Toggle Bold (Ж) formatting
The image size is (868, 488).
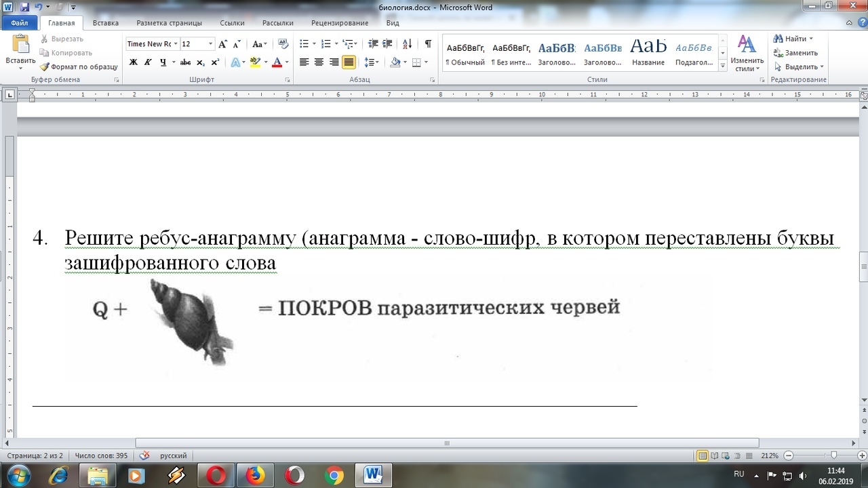pyautogui.click(x=133, y=62)
